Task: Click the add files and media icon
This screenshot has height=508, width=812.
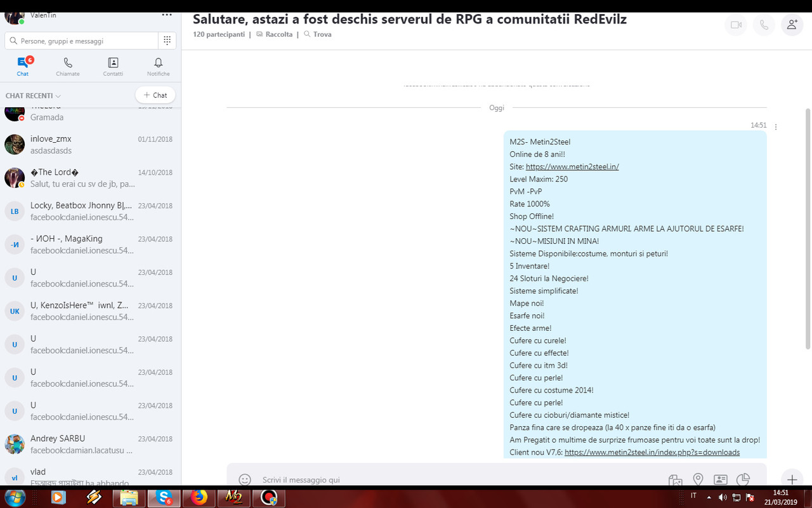Action: pos(675,480)
